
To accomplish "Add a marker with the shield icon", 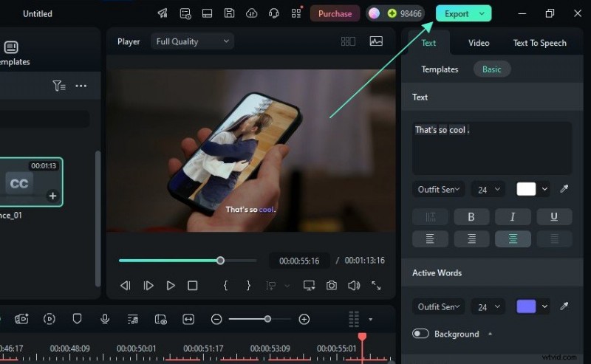I will [77, 319].
